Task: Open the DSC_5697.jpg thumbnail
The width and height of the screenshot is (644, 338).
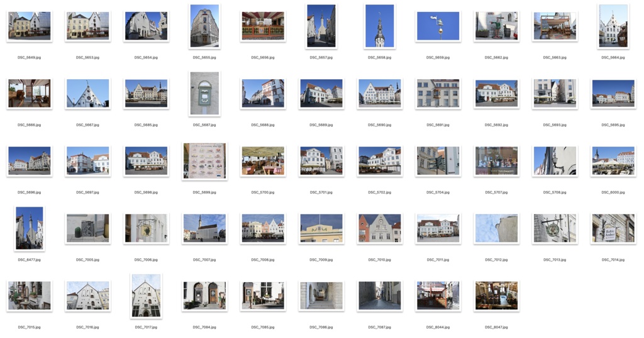Action: point(87,161)
